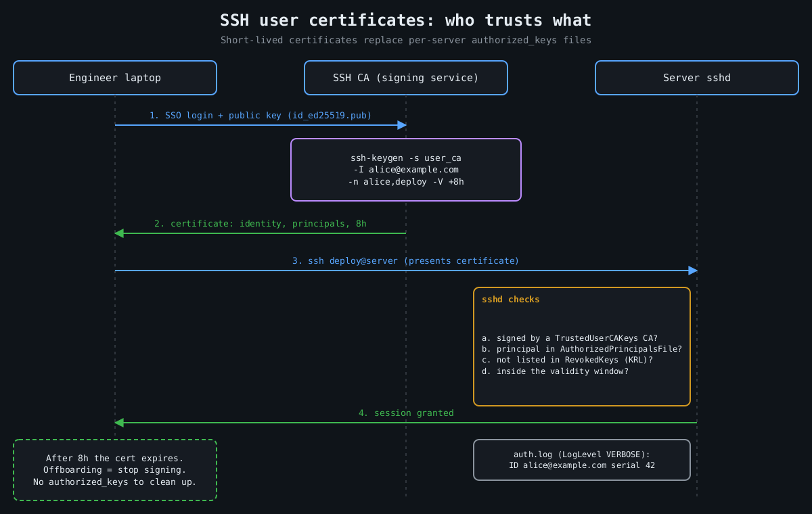Click check c. about RevokedKeys (KRL)

(567, 360)
